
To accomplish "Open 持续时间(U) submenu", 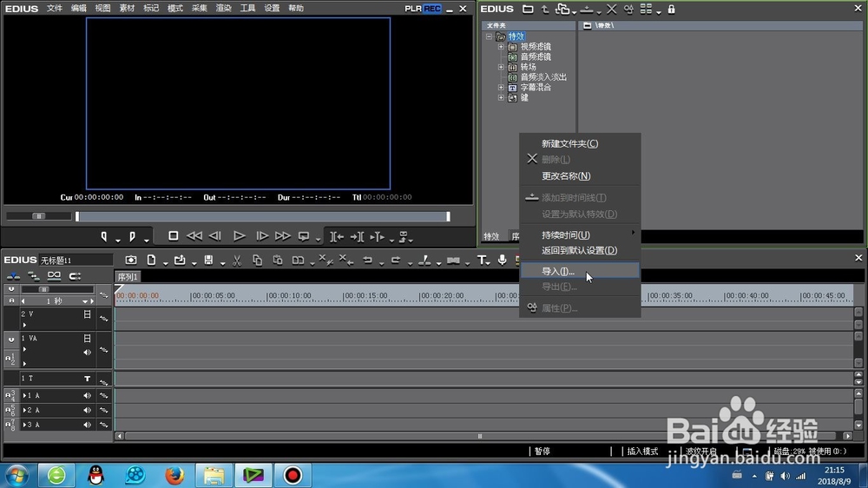I will 580,234.
